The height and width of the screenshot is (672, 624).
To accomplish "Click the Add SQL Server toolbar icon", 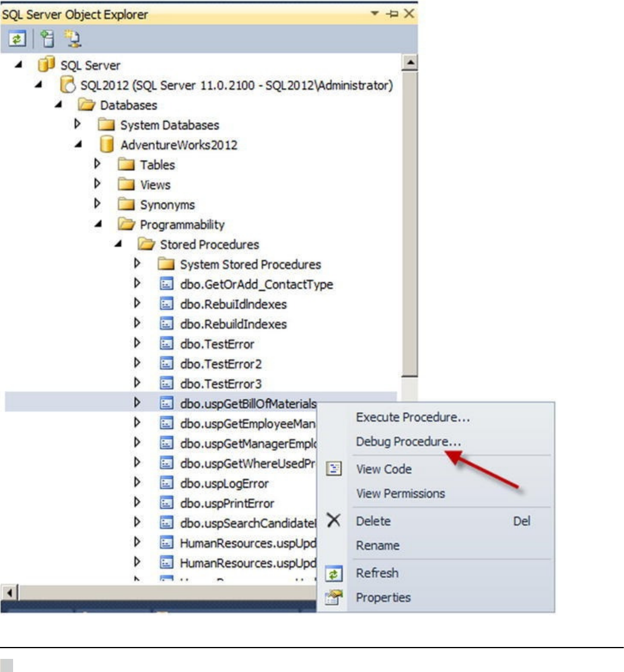I will 47,39.
